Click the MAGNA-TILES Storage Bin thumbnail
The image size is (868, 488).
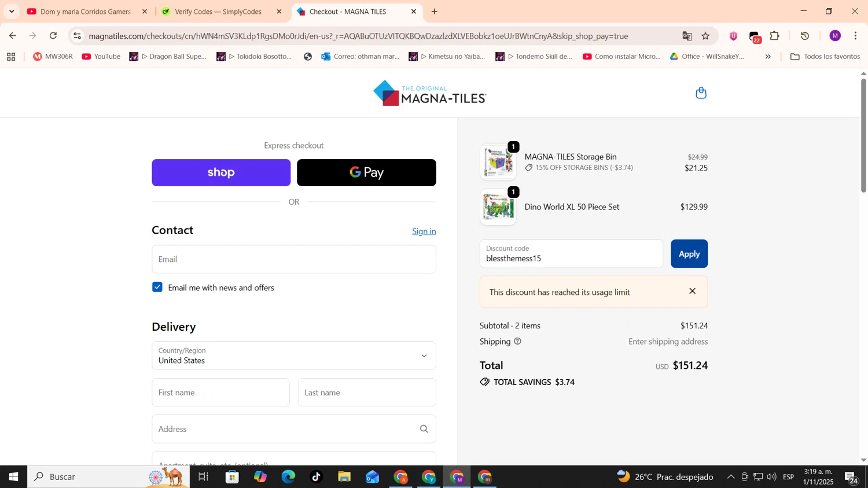(x=498, y=161)
